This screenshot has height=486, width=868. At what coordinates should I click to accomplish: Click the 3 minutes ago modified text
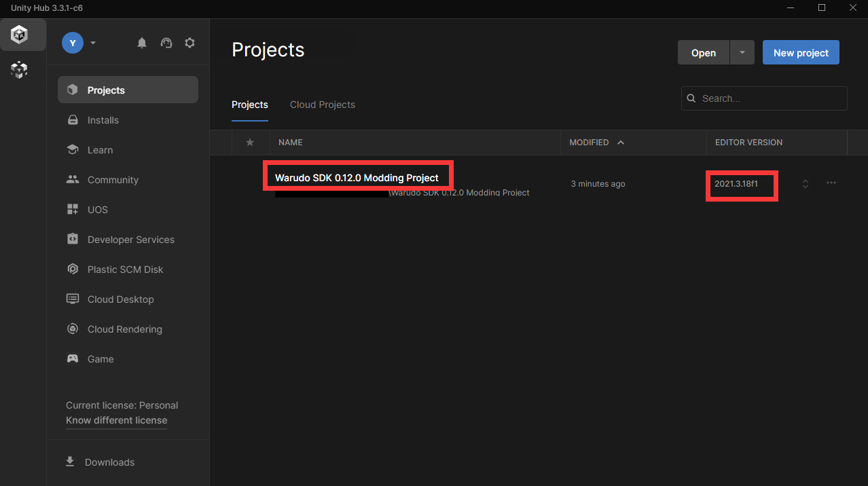coord(598,184)
